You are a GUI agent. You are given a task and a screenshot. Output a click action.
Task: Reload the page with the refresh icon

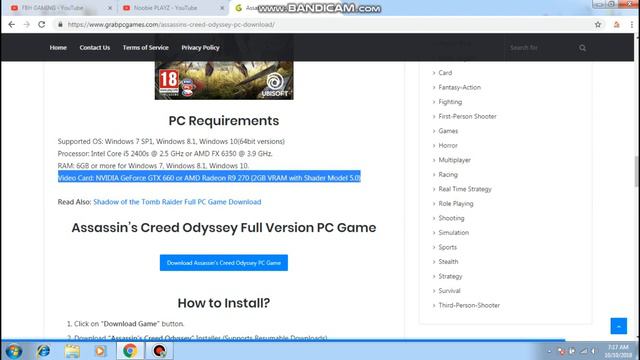[x=42, y=24]
